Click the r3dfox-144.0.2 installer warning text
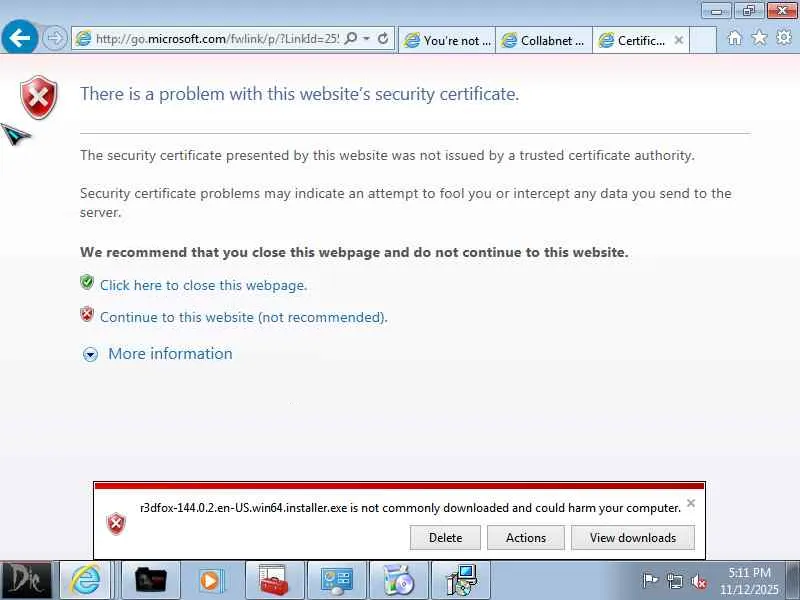This screenshot has width=800, height=600. pos(410,508)
